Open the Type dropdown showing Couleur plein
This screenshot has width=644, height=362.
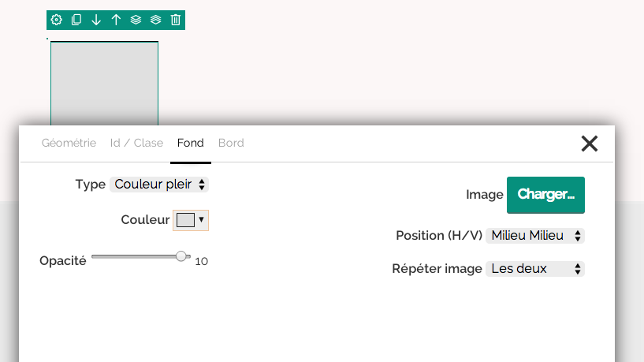(x=159, y=185)
